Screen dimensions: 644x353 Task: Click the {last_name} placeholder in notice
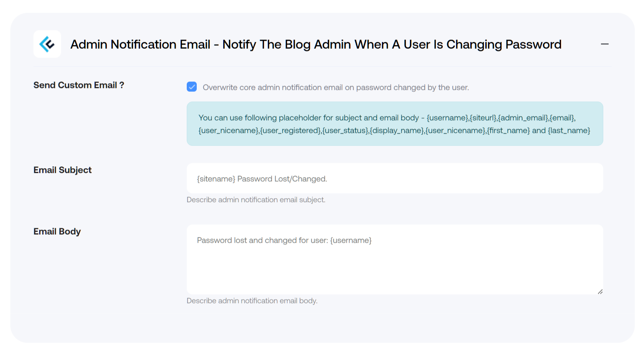pos(569,131)
